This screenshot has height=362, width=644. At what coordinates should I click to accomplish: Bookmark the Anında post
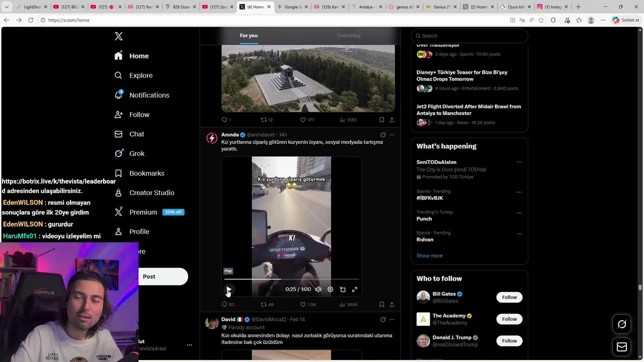(381, 304)
